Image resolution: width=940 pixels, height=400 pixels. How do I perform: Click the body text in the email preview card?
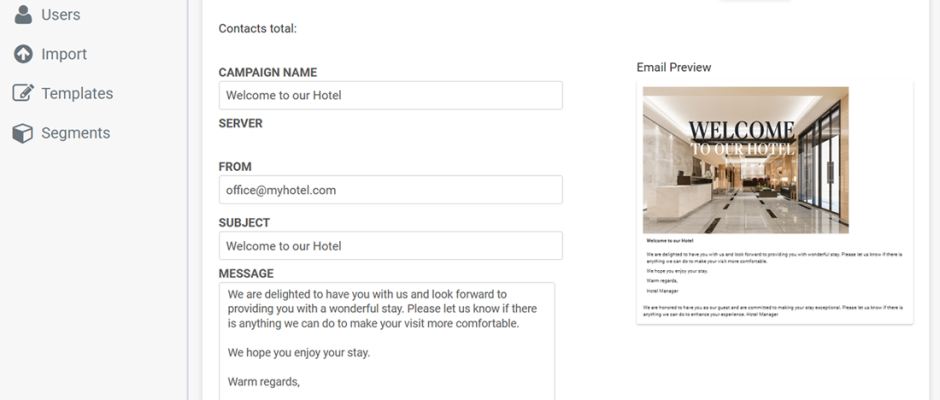tap(774, 277)
